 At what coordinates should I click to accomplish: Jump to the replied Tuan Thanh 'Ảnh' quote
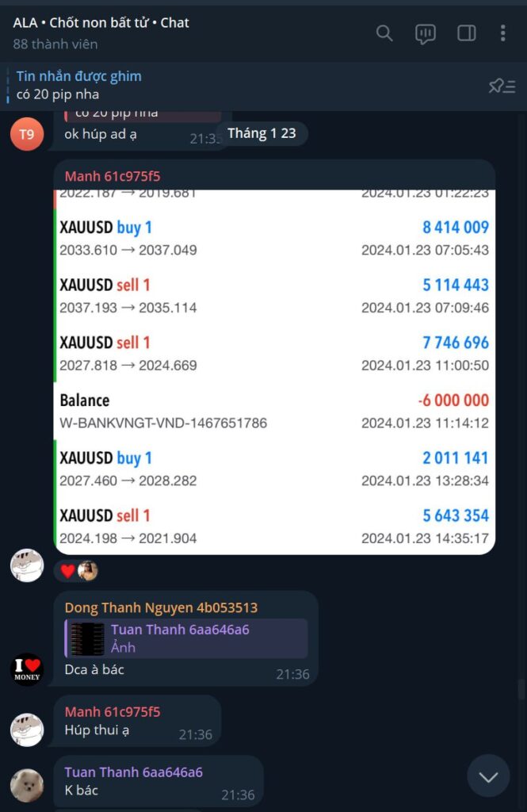pyautogui.click(x=186, y=638)
